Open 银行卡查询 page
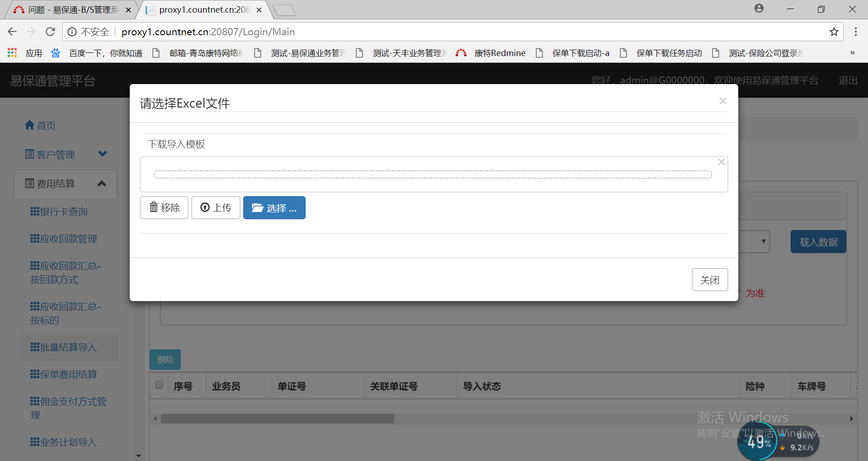Viewport: 868px width, 461px height. pyautogui.click(x=59, y=212)
